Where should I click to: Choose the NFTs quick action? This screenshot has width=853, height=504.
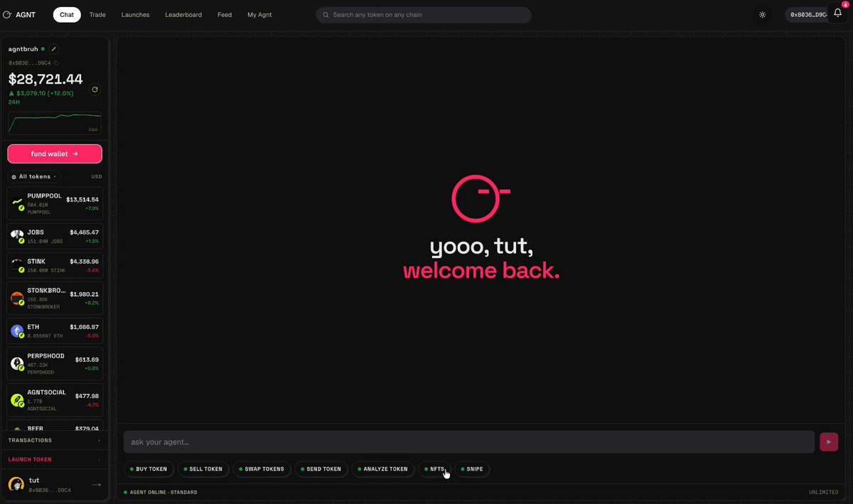(x=434, y=469)
